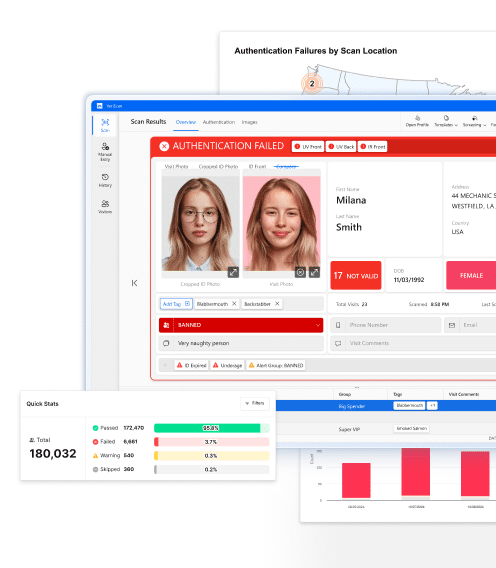Click the Underage alert badge
This screenshot has height=568, width=496.
click(228, 365)
